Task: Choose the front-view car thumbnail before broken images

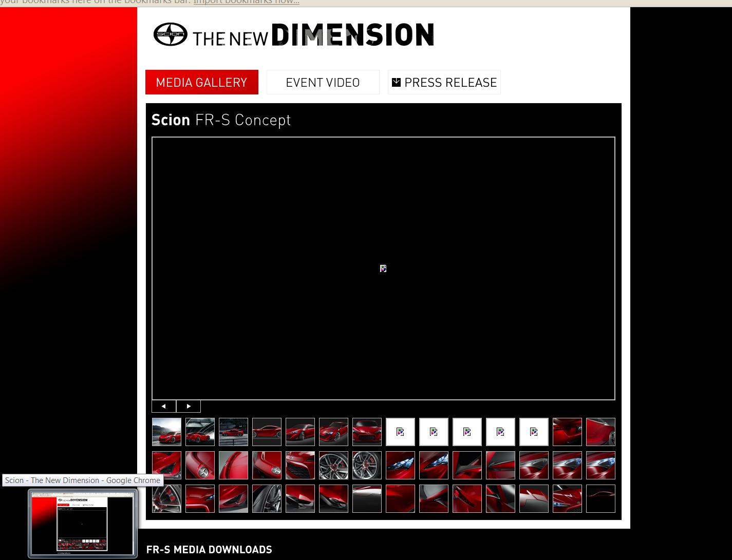Action: [x=367, y=432]
